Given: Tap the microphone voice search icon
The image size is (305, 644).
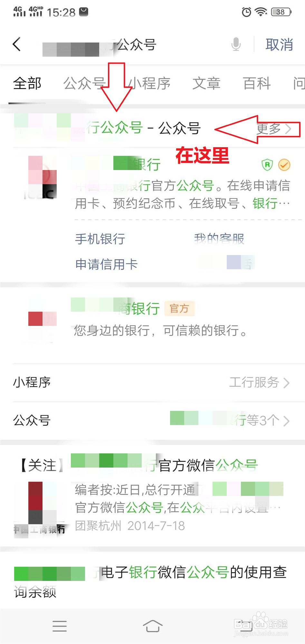Looking at the screenshot, I should pos(236,44).
